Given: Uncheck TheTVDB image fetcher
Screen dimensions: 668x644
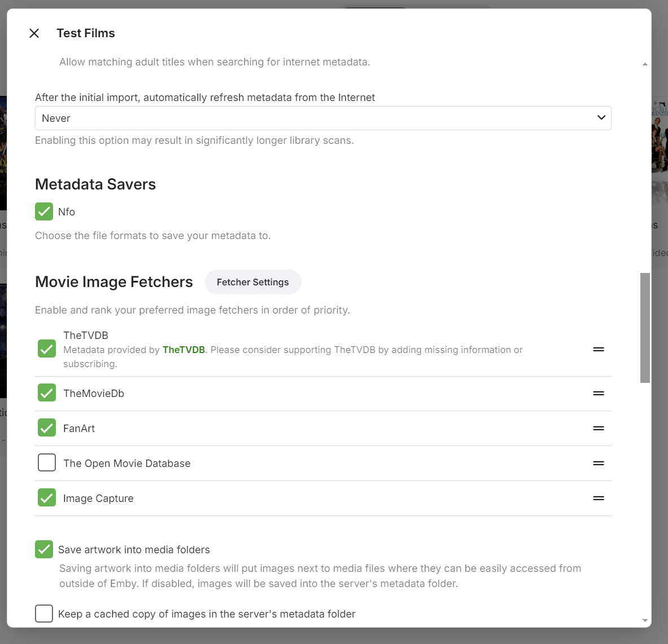Looking at the screenshot, I should point(47,349).
